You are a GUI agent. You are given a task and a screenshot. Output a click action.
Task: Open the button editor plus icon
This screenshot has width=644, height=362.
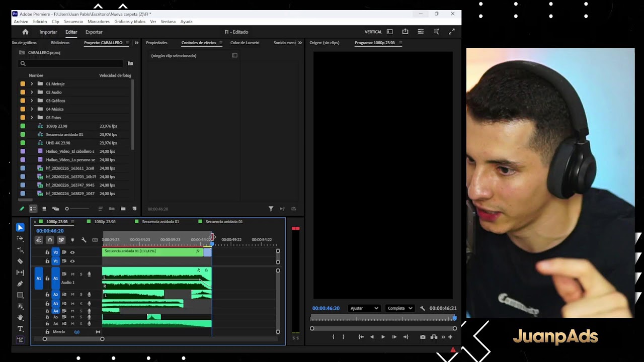coord(450,337)
